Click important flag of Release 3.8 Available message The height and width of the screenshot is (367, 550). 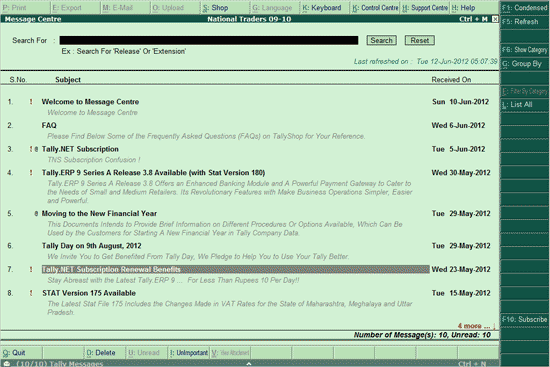[x=31, y=173]
